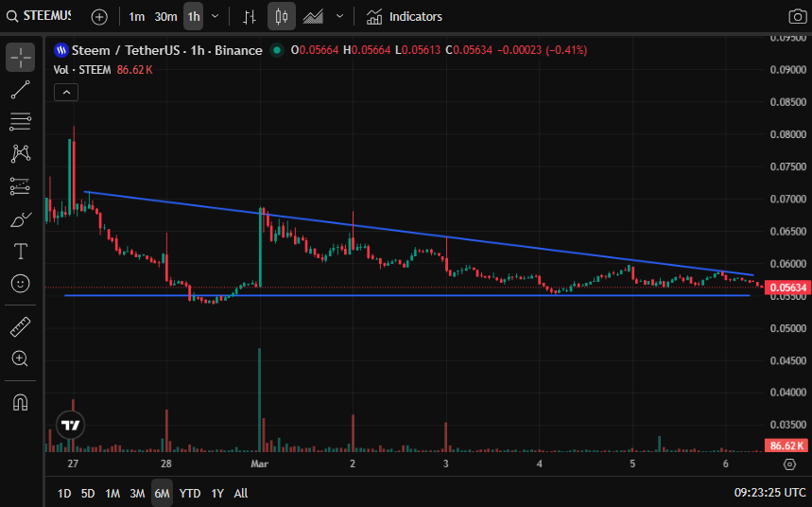
Task: Click the Steem / TetherUS chart title
Action: pos(166,50)
